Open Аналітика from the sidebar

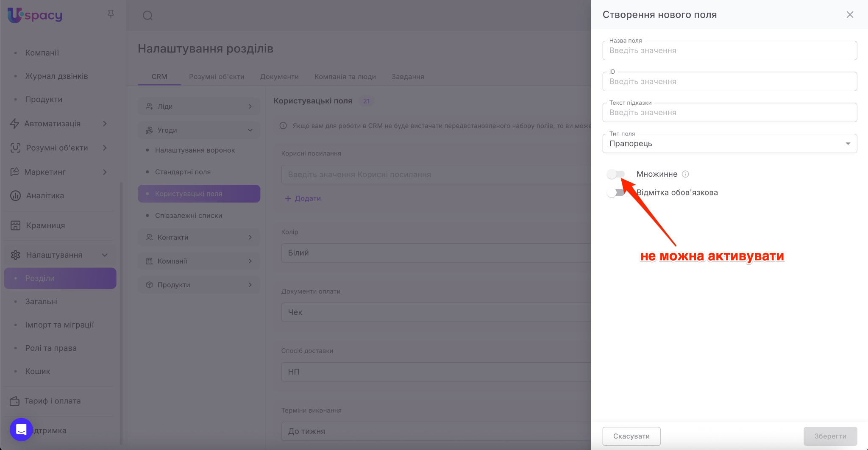click(45, 196)
